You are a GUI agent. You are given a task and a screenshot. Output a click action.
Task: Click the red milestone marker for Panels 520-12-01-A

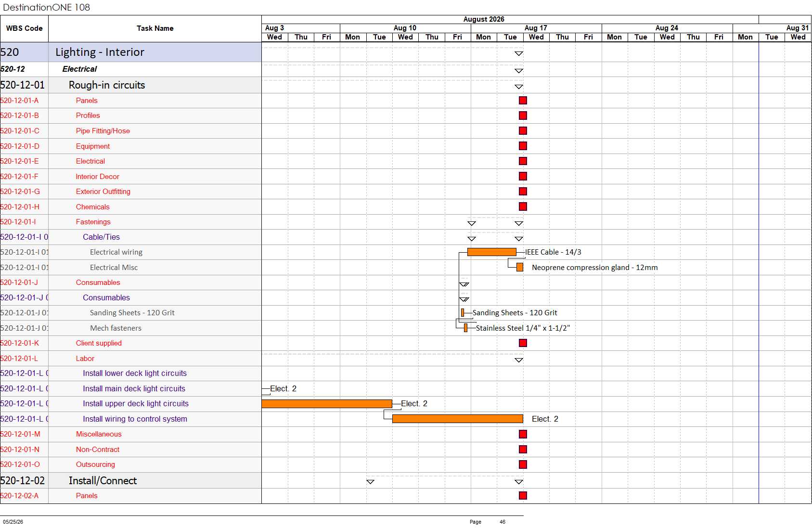tap(523, 101)
